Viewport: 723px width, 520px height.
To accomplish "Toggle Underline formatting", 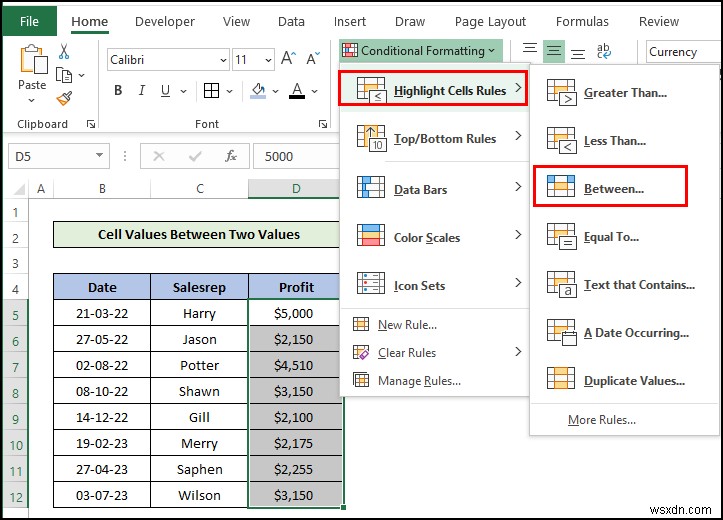I will coord(165,91).
